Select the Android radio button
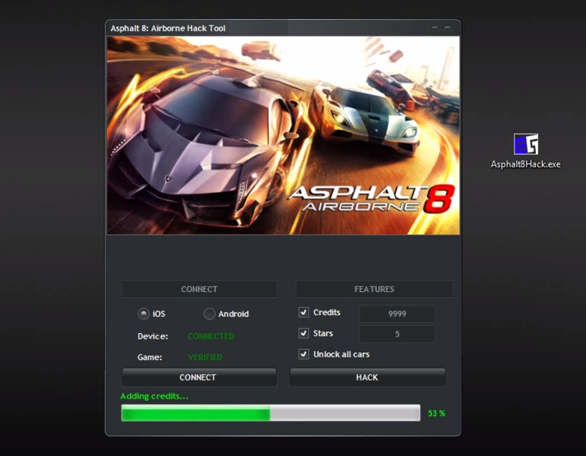Screen dimensions: 586x456 (209, 314)
